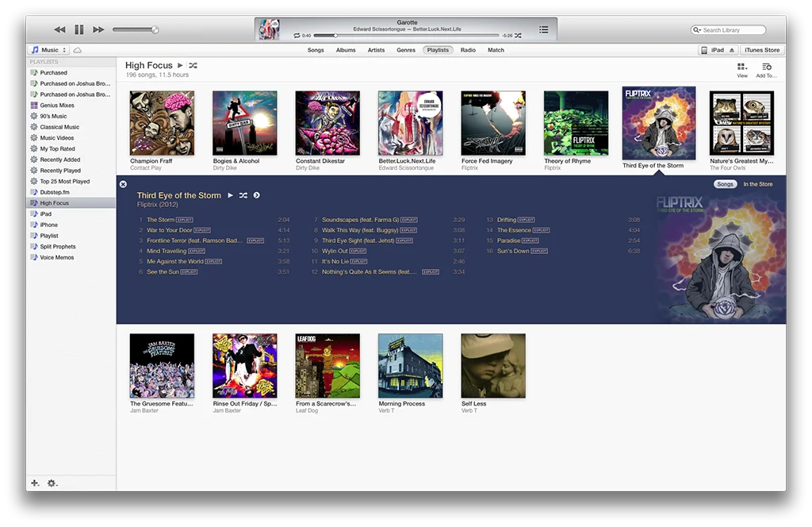This screenshot has width=812, height=527.
Task: Click the iCloud icon beside Music
Action: (77, 50)
